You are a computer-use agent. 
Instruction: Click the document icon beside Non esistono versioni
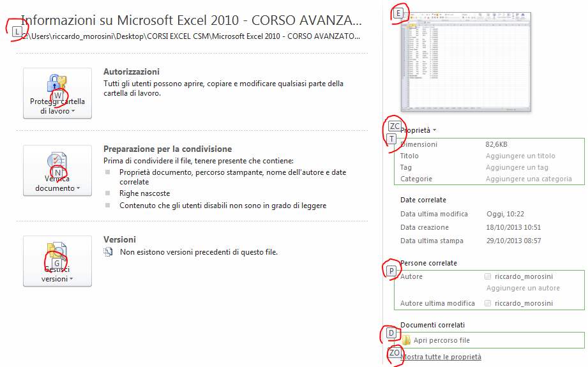[x=108, y=252]
